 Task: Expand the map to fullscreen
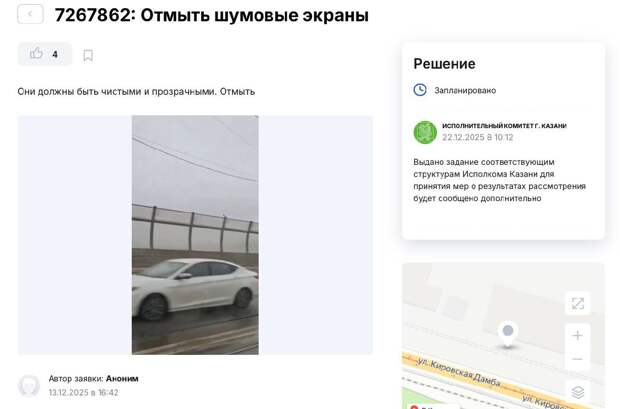[578, 303]
